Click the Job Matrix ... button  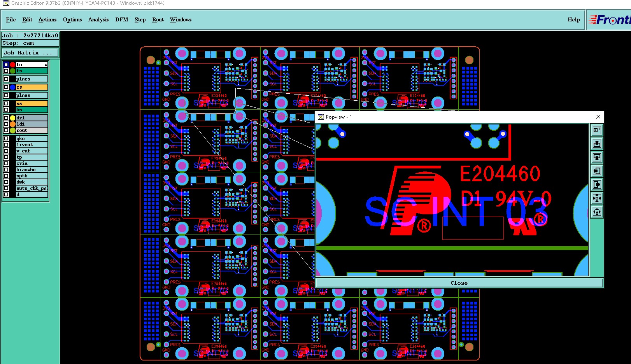[x=31, y=52]
